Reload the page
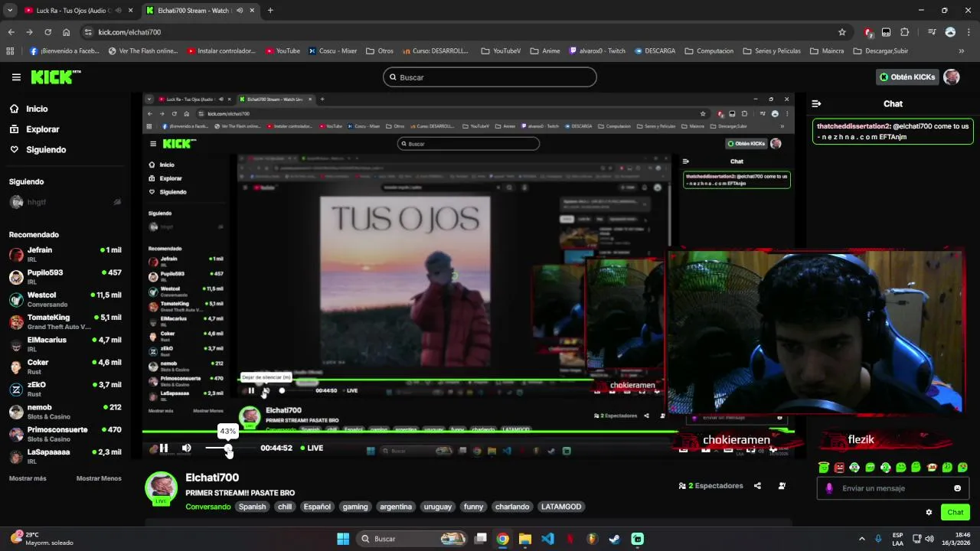 pos(47,32)
